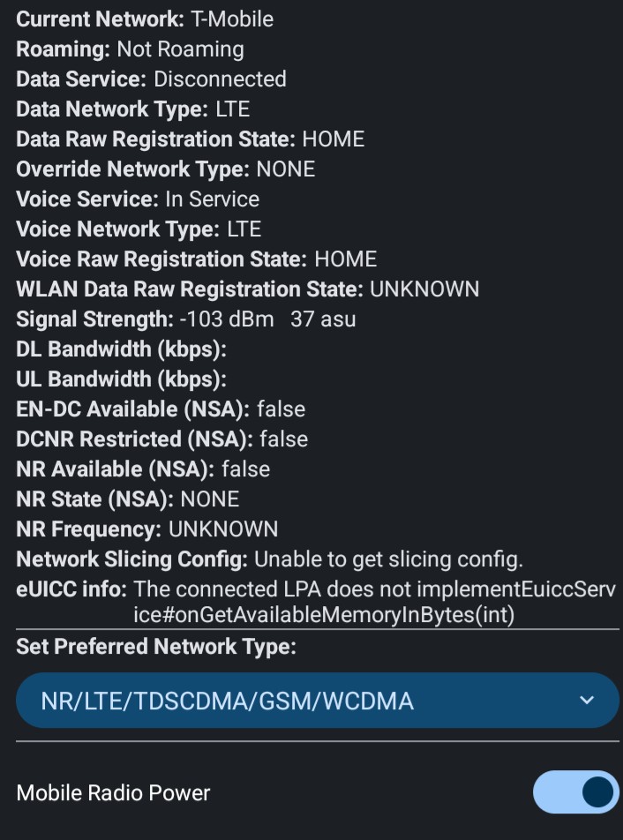Select the Current Network T-Mobile row

point(145,19)
